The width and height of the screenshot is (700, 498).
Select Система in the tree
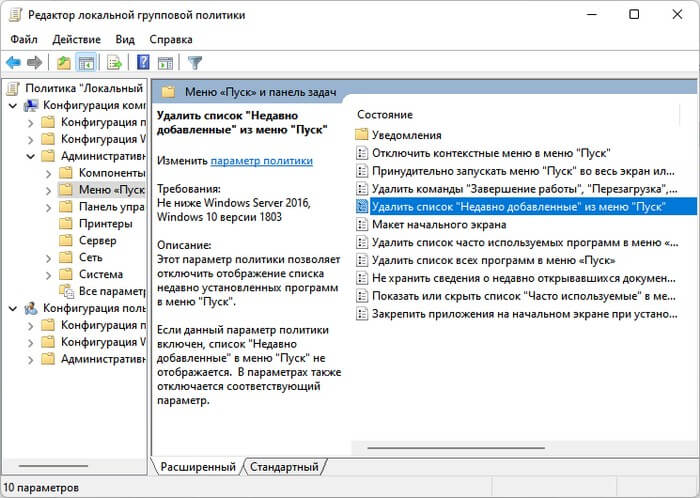point(101,274)
